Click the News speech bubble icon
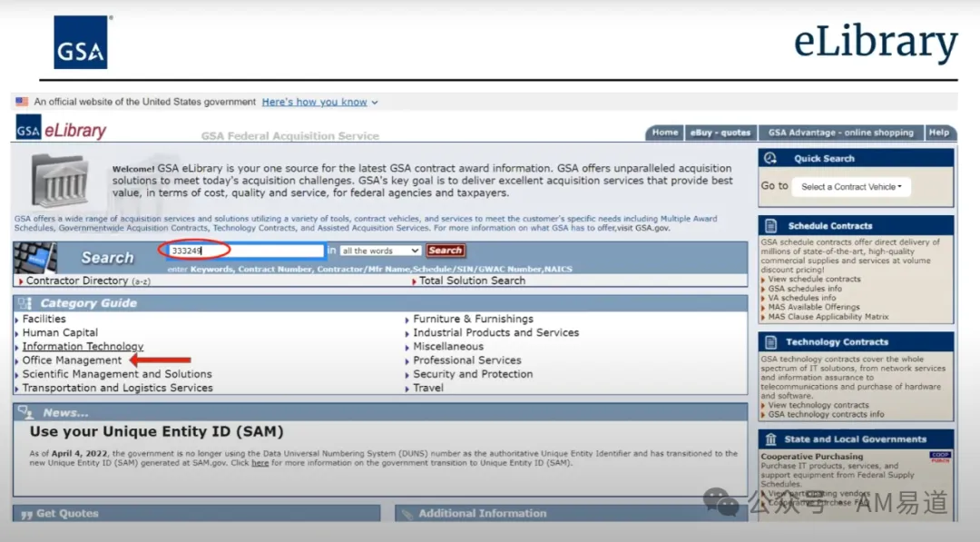Image resolution: width=980 pixels, height=542 pixels. tap(25, 412)
